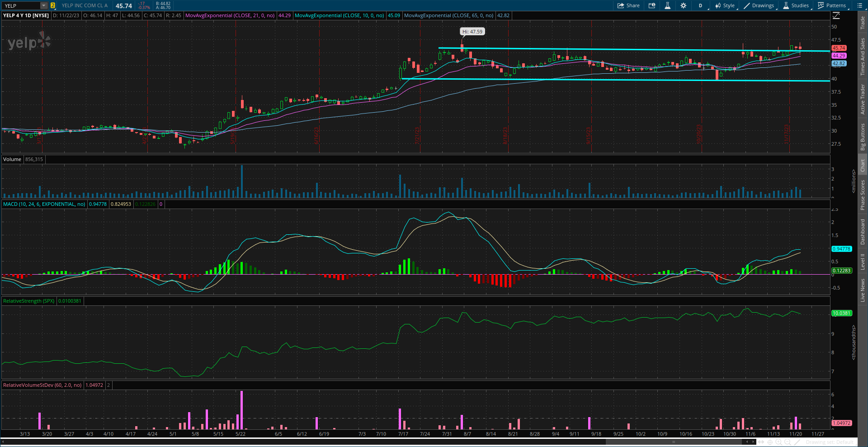This screenshot has height=447, width=868.
Task: Open chart settings gear icon
Action: tap(684, 5)
